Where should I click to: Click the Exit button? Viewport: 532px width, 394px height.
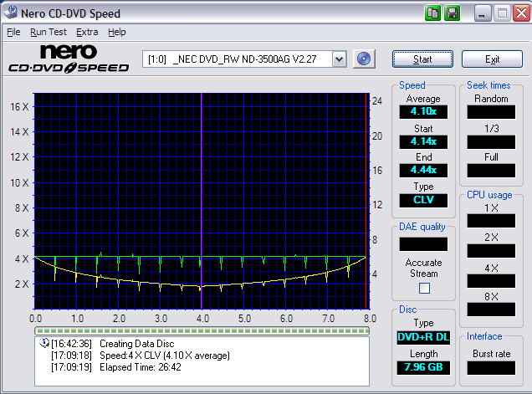tap(492, 59)
